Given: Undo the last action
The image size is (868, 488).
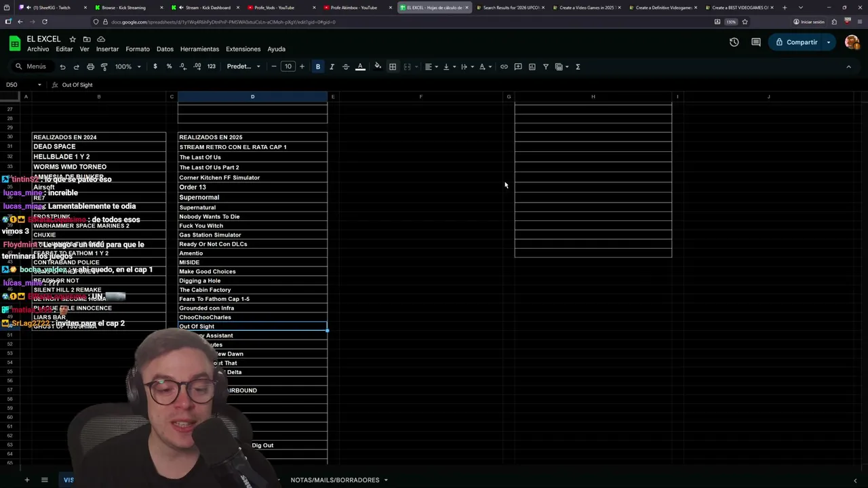Looking at the screenshot, I should (x=62, y=66).
